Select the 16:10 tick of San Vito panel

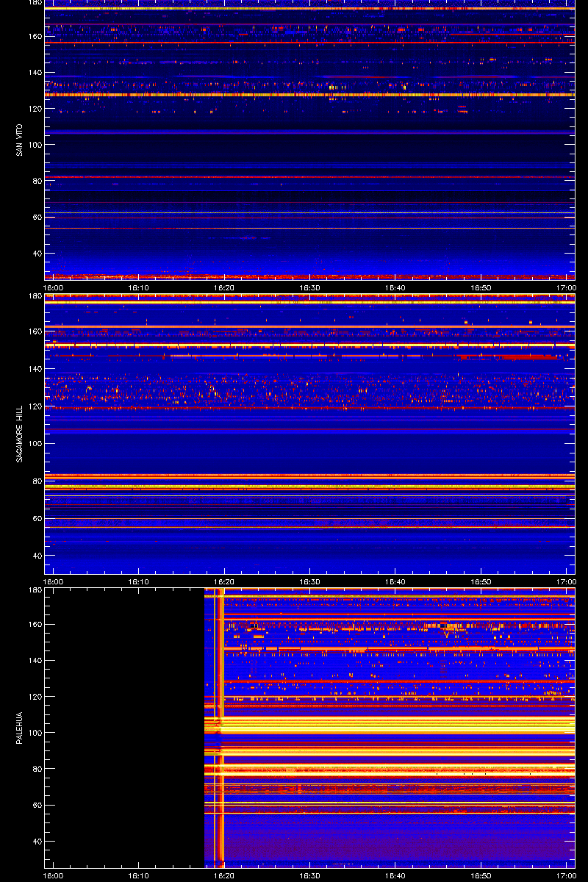pyautogui.click(x=139, y=287)
